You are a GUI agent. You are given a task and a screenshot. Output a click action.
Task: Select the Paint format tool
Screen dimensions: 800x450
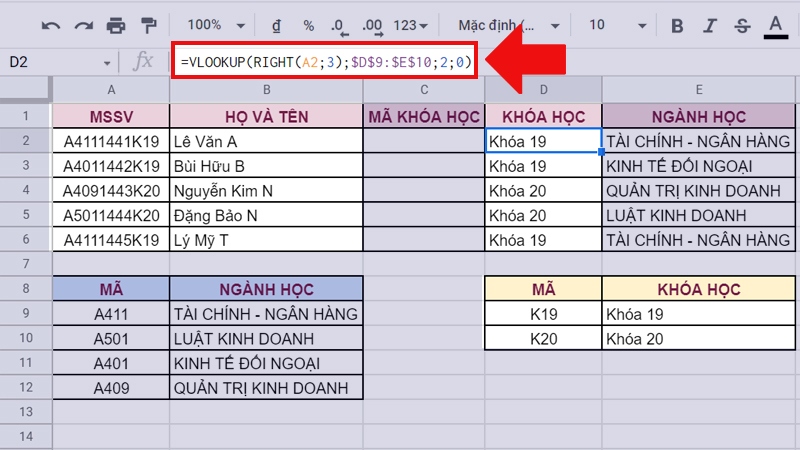149,25
